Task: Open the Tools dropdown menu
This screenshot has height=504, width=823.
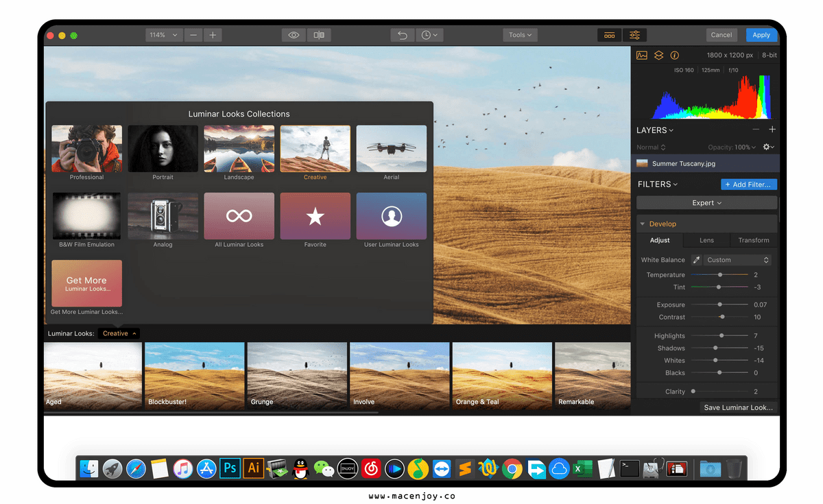Action: coord(521,35)
